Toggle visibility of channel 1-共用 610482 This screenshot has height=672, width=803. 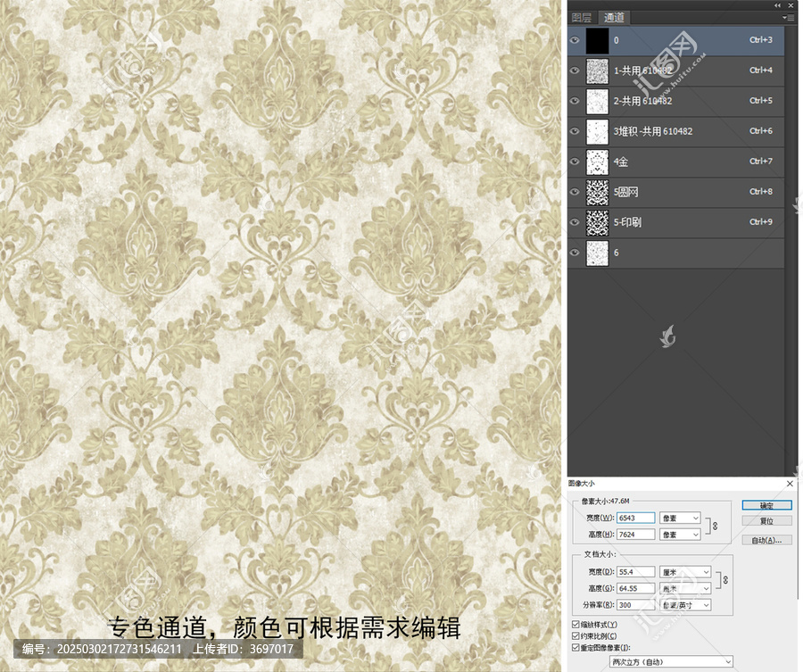coord(575,71)
